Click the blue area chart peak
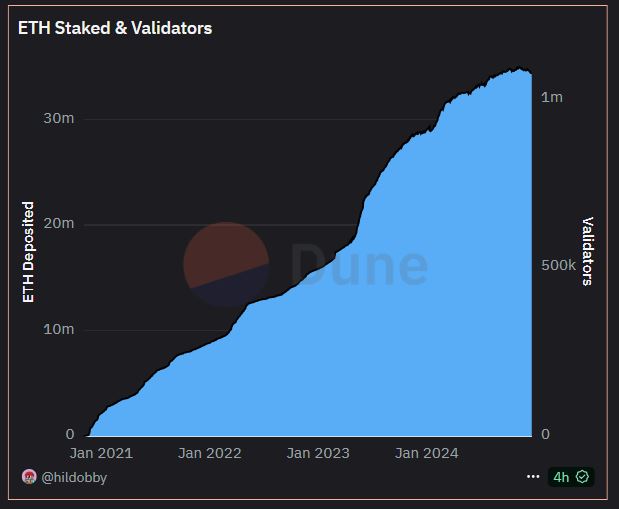Viewport: 619px width, 509px height. [518, 70]
